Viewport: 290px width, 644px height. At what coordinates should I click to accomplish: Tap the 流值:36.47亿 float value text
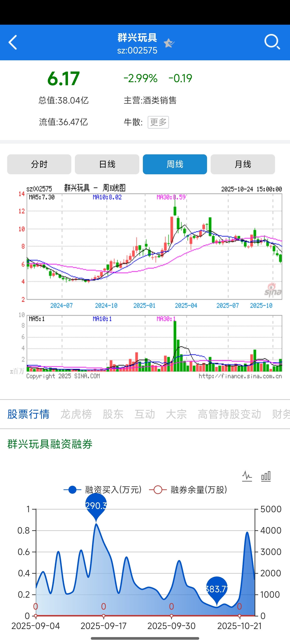(63, 122)
